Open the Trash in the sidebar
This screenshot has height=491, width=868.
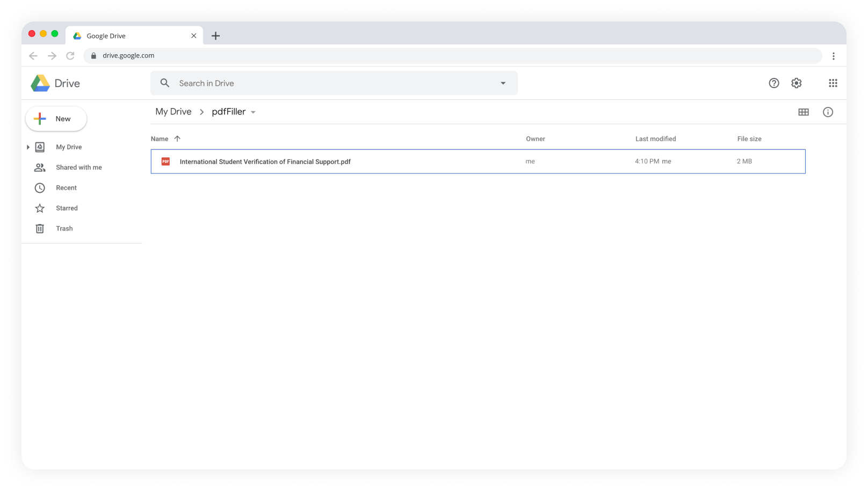pos(64,228)
